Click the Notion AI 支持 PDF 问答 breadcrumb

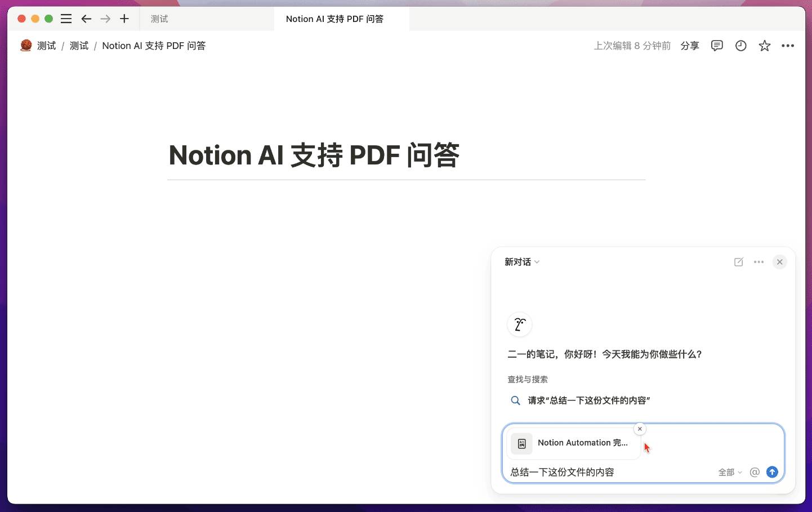tap(154, 46)
